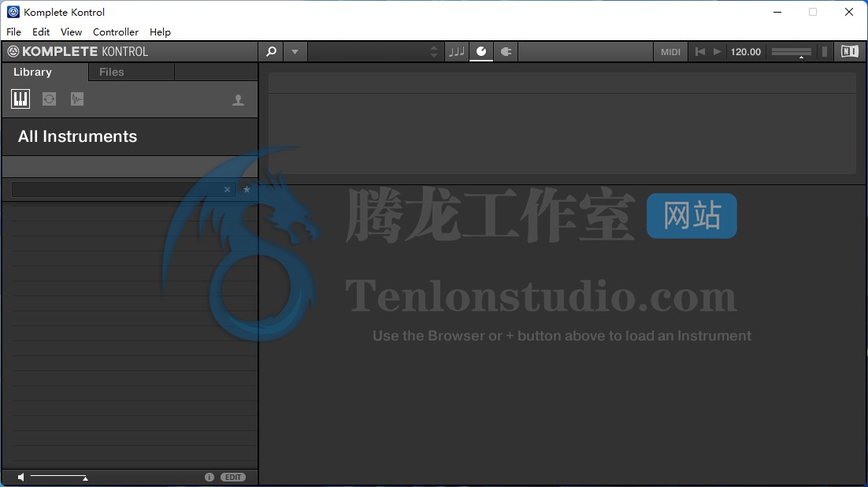Image resolution: width=868 pixels, height=487 pixels.
Task: Toggle the plug-in chain connector icon
Action: tap(506, 51)
